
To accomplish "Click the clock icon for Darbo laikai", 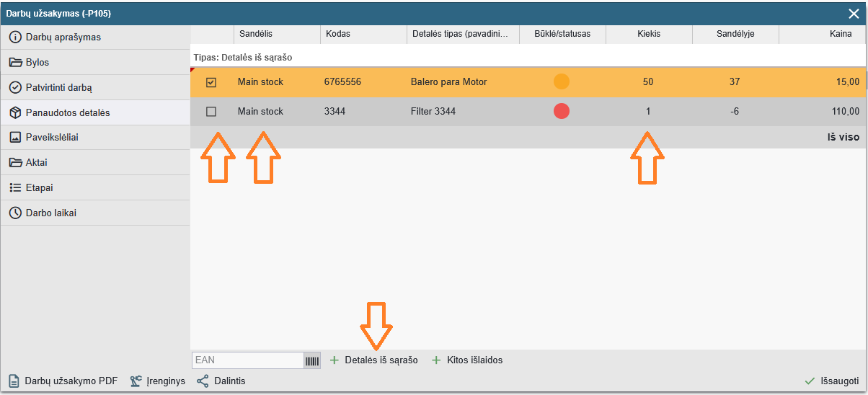I will [x=15, y=213].
